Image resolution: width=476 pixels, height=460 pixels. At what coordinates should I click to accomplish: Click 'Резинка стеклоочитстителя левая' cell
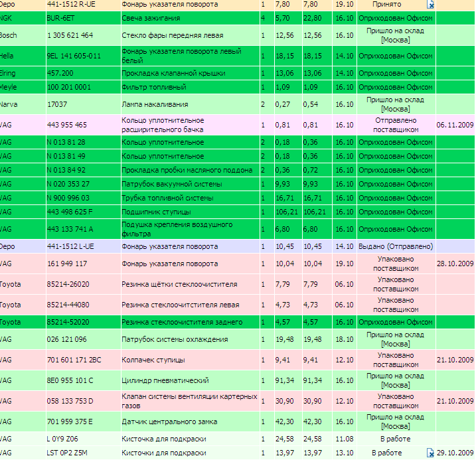point(191,305)
